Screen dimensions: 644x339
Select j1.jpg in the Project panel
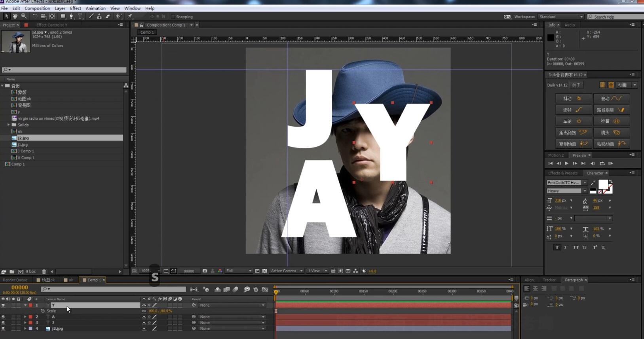23,144
